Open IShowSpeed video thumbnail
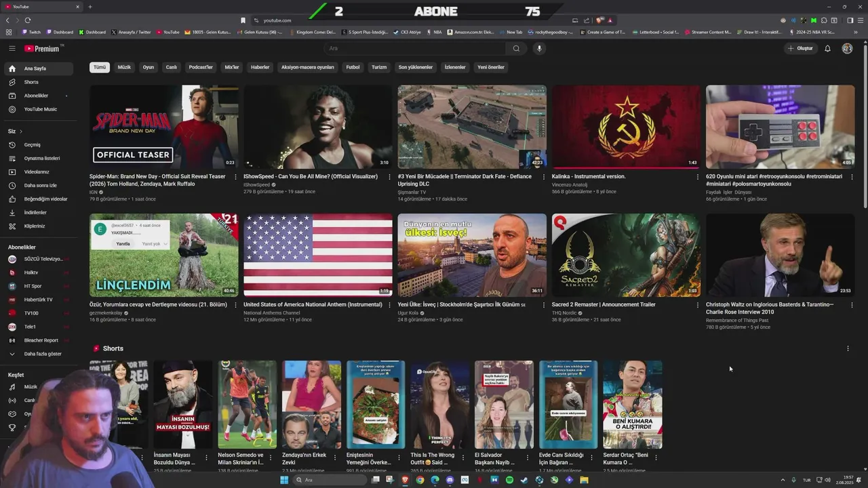The height and width of the screenshot is (488, 868). pos(317,127)
